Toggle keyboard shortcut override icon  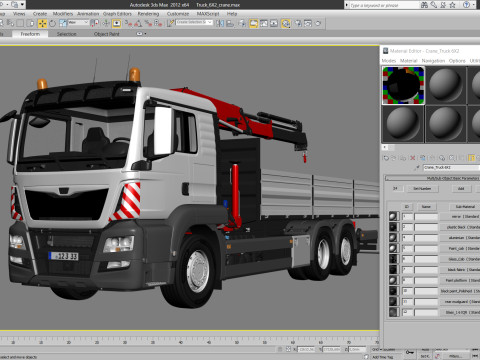click(116, 23)
